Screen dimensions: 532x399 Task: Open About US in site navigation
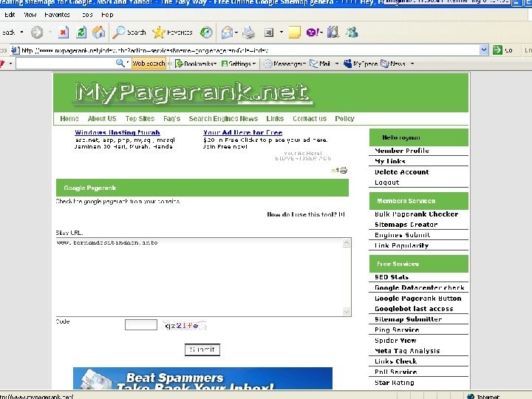tap(102, 118)
